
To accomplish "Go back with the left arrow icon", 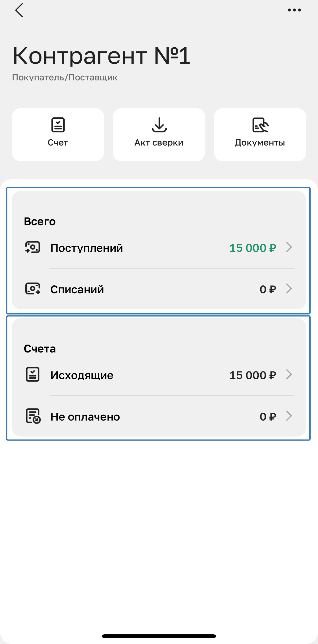I will tap(19, 10).
